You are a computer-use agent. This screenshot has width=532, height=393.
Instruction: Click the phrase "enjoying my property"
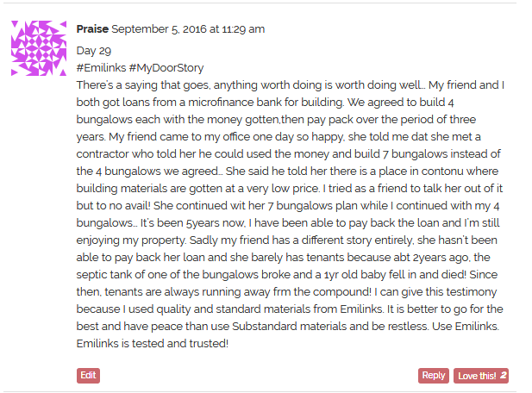[x=131, y=240]
